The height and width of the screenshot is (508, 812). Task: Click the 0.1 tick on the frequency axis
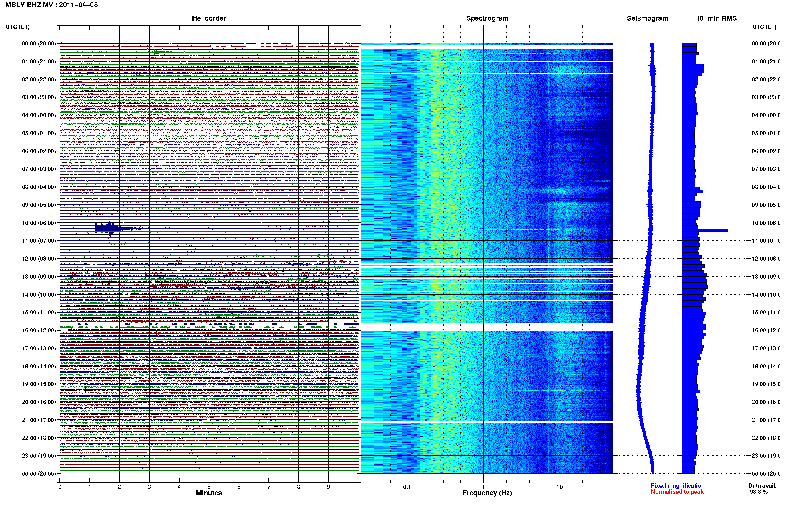coord(407,487)
